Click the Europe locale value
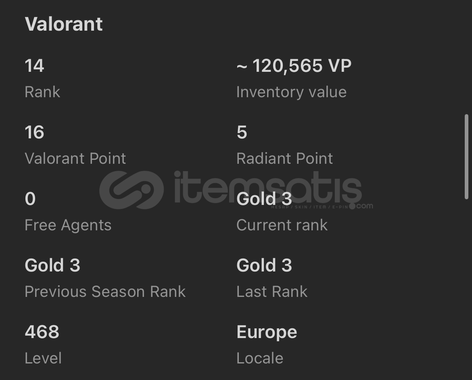 [267, 332]
